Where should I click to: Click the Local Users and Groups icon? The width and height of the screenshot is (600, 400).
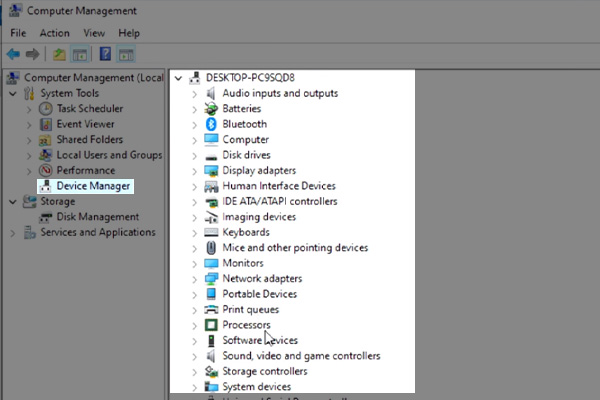pyautogui.click(x=46, y=155)
